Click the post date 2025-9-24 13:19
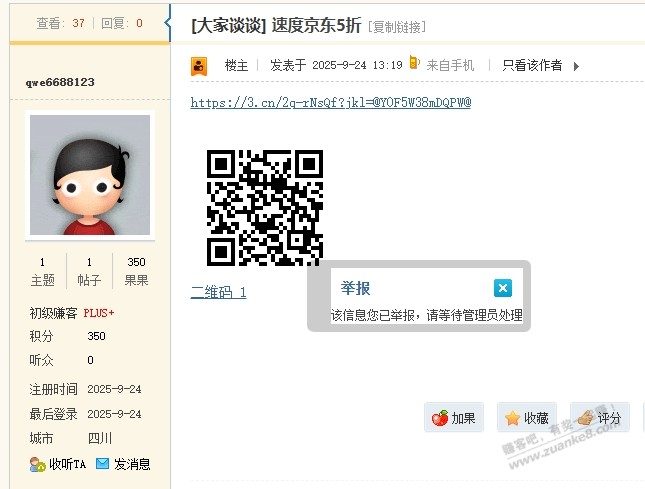The height and width of the screenshot is (489, 645). tap(357, 65)
